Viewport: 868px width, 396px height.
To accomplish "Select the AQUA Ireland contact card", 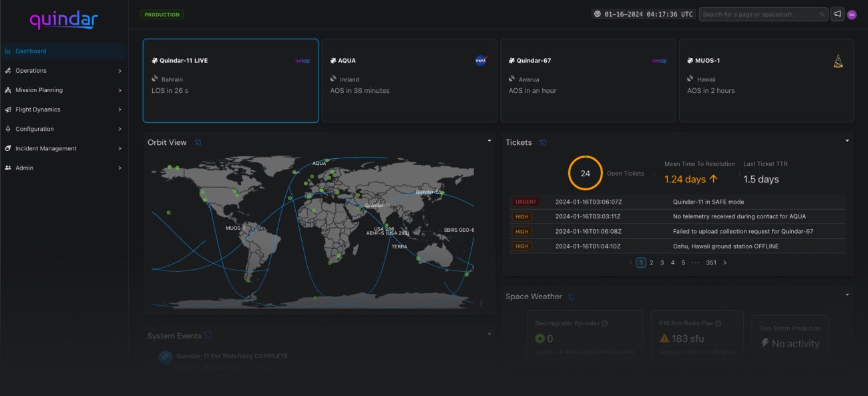I will (409, 80).
